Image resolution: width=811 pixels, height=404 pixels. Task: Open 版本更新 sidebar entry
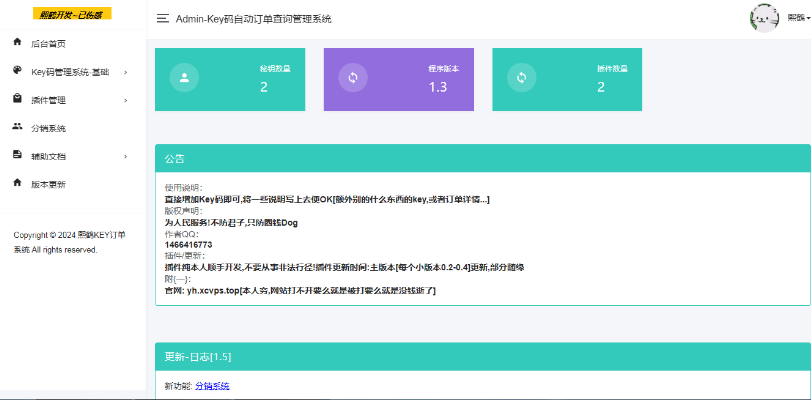73,185
